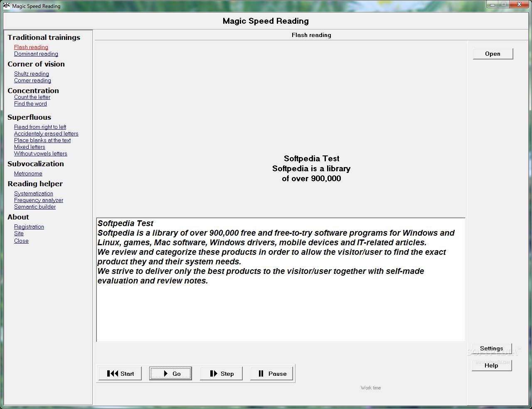Click inside the source text box
Image resolution: width=532 pixels, height=409 pixels.
pos(281,280)
